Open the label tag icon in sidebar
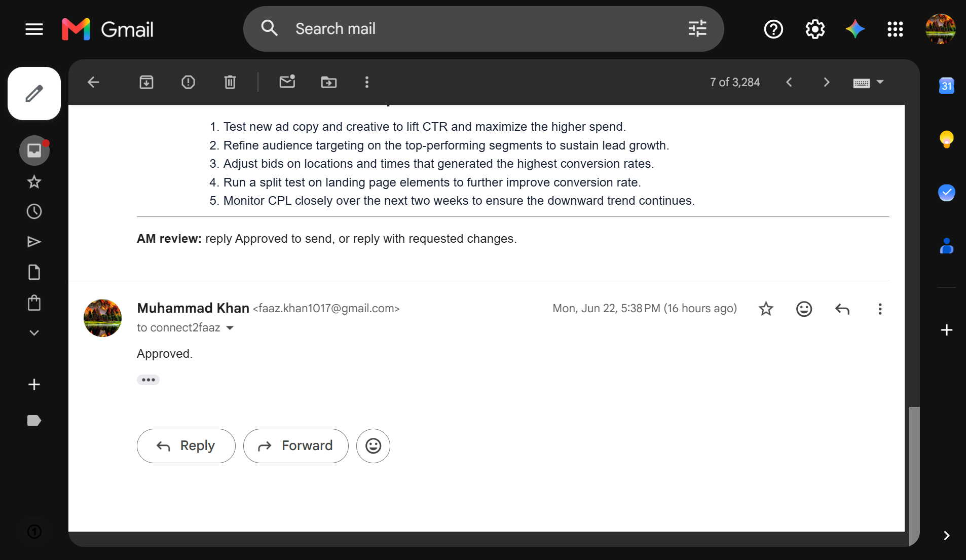The image size is (966, 560). point(34,421)
